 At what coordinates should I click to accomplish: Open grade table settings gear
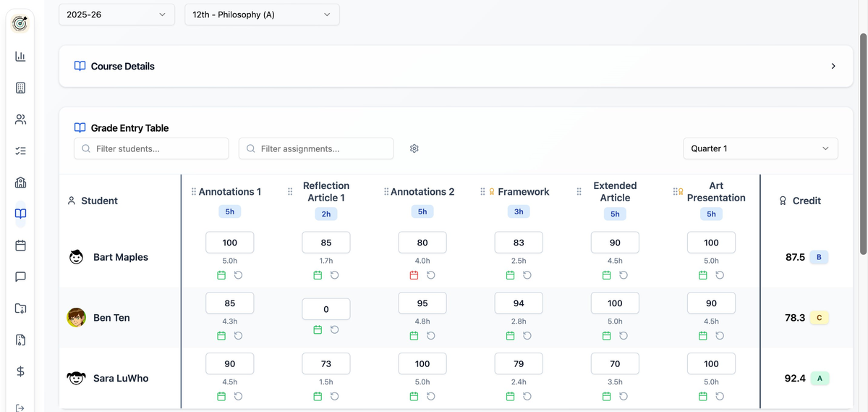click(x=414, y=148)
